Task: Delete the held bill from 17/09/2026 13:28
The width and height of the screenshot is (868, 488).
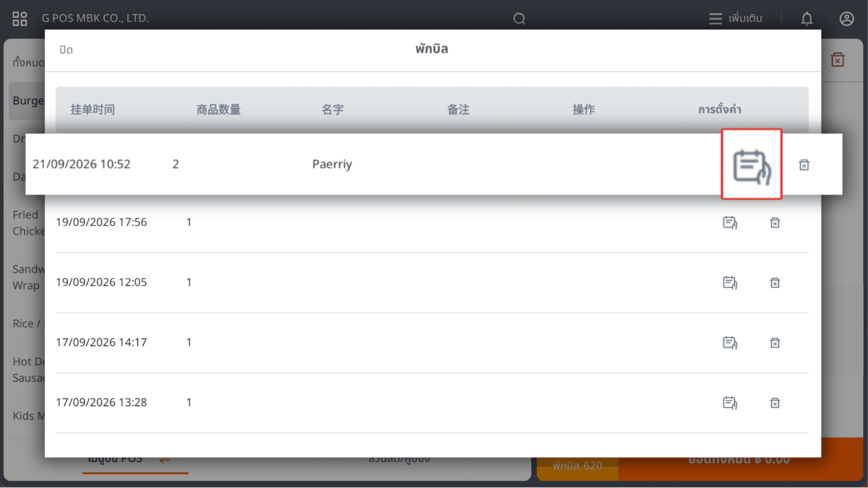Action: (x=775, y=403)
